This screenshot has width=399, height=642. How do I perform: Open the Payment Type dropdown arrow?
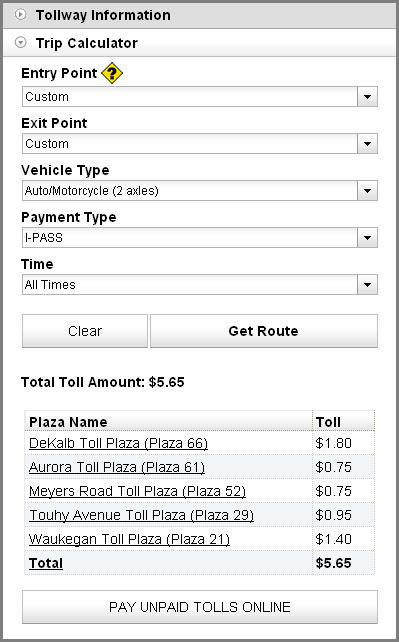tap(367, 238)
